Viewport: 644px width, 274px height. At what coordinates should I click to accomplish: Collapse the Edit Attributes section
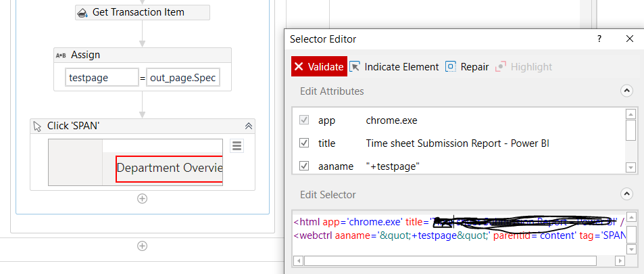point(626,91)
